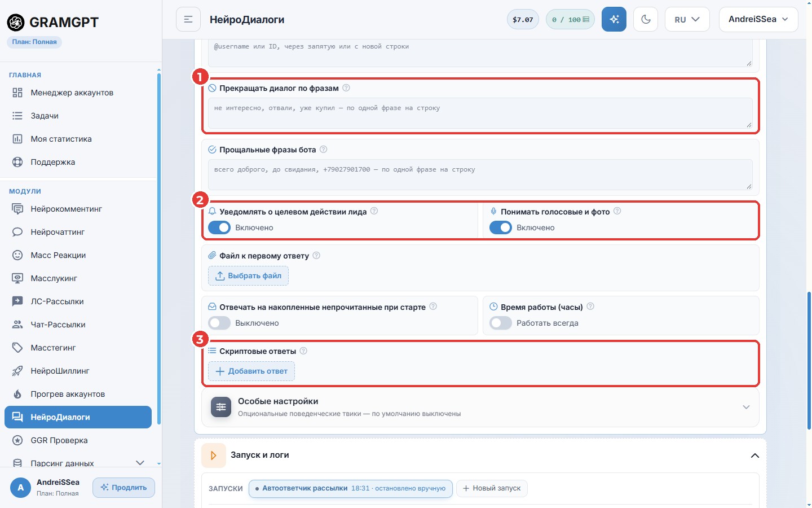Viewport: 812px width, 508px height.
Task: Collapse the Запуск и логи section chevron
Action: point(755,456)
